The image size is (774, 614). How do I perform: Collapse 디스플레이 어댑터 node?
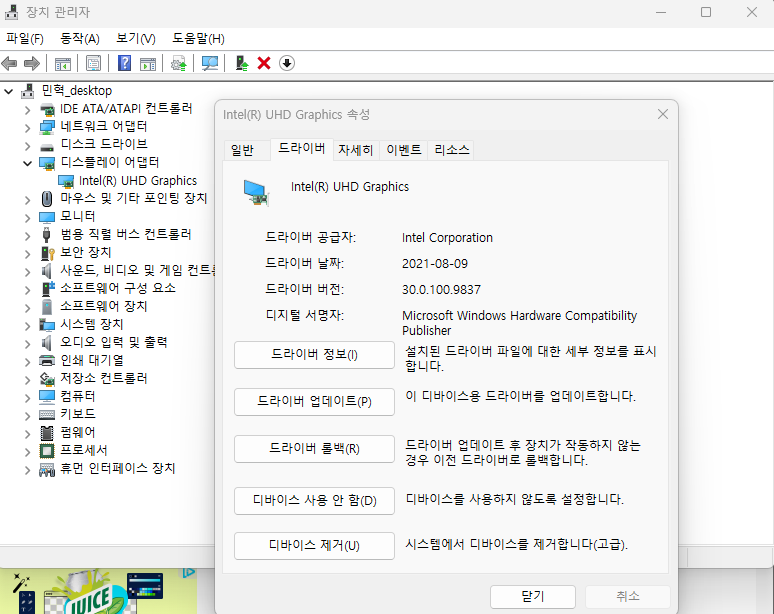28,163
